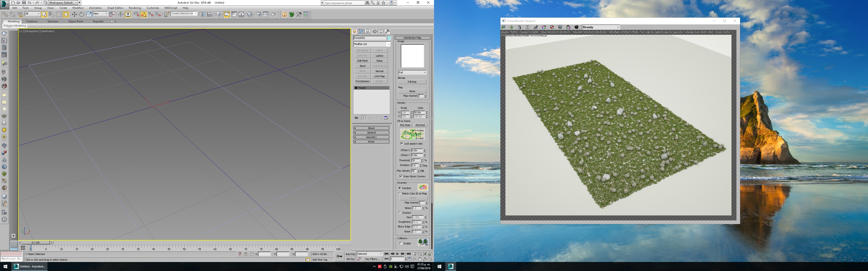Toggle Lock aspect ratio checkbox
The width and height of the screenshot is (868, 271).
click(402, 143)
